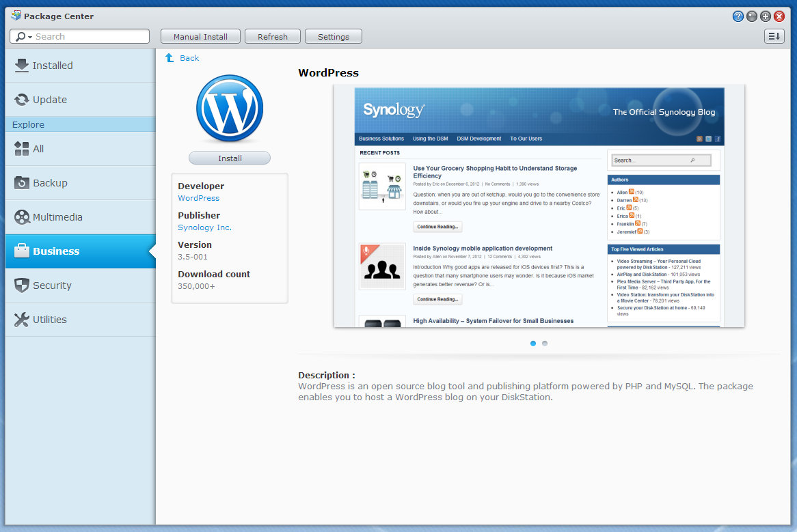Screen dimensions: 797x532
Task: Select the Multimedia category
Action: [80, 217]
